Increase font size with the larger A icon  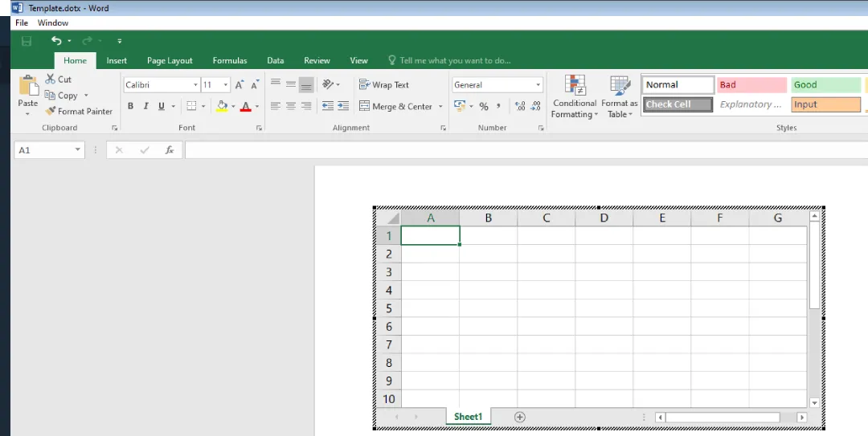(240, 84)
